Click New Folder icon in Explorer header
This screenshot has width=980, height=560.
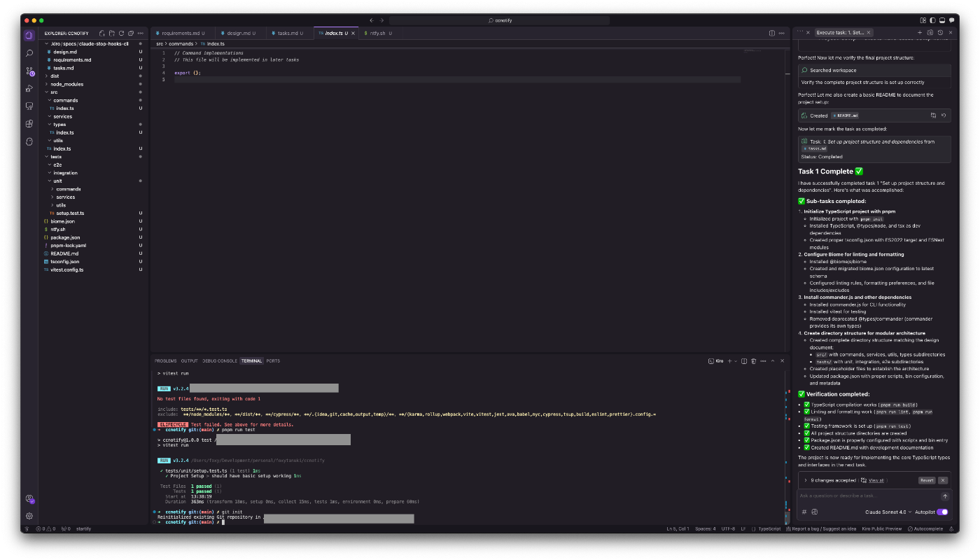click(112, 33)
